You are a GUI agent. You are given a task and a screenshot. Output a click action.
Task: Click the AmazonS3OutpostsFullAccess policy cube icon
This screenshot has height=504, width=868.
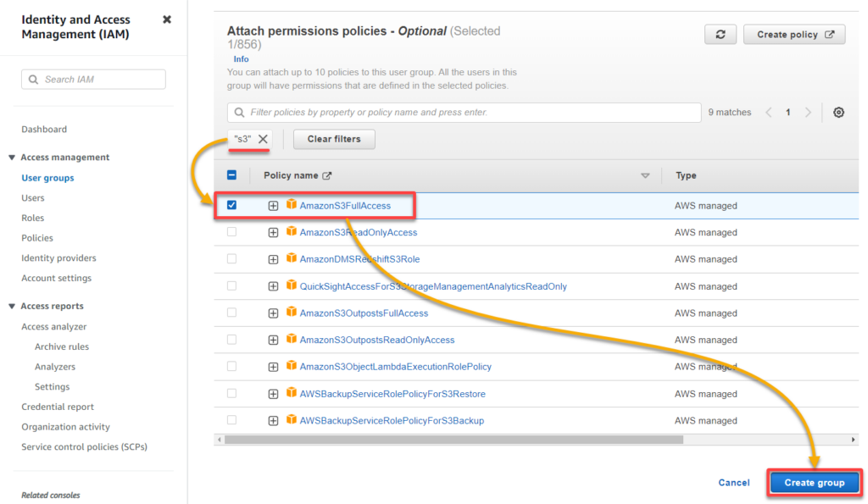[292, 312]
